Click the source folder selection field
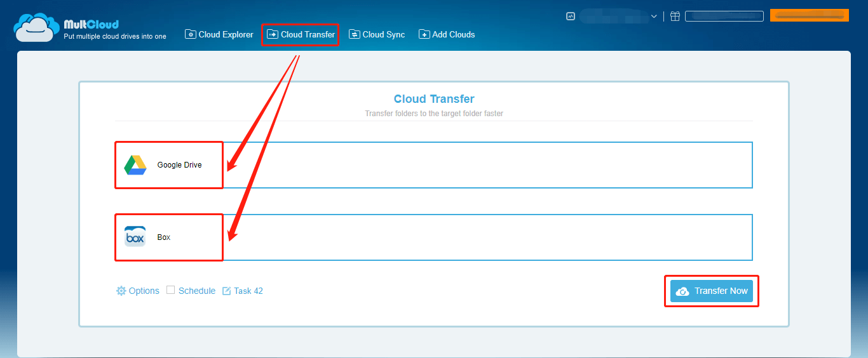 pyautogui.click(x=434, y=165)
